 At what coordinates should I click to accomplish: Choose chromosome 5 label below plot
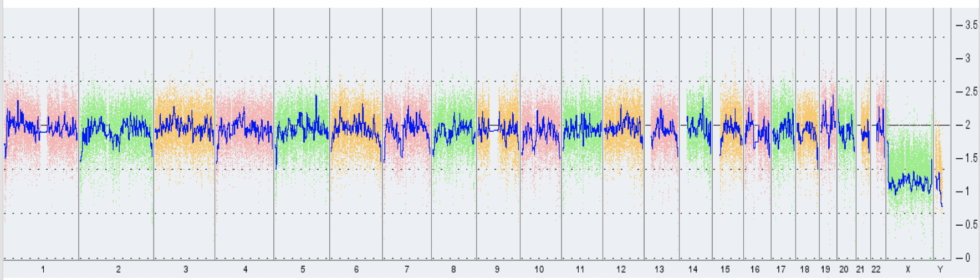click(303, 269)
